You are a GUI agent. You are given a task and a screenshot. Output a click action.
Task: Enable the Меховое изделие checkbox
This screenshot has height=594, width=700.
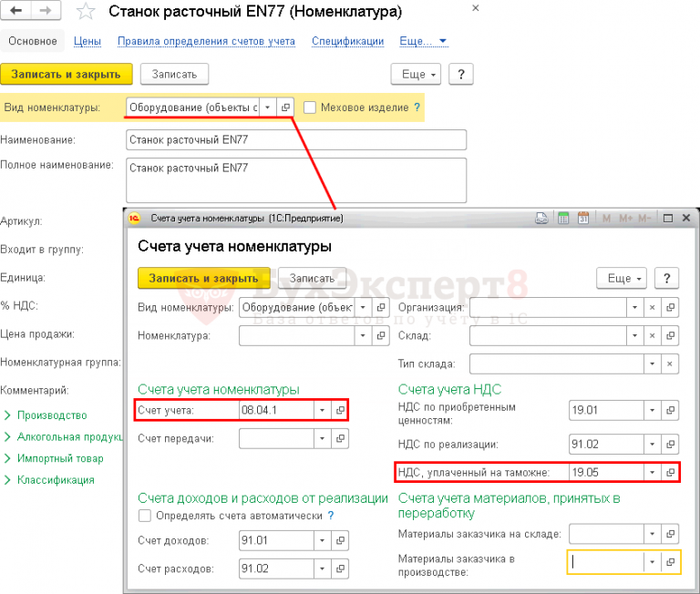[x=310, y=108]
